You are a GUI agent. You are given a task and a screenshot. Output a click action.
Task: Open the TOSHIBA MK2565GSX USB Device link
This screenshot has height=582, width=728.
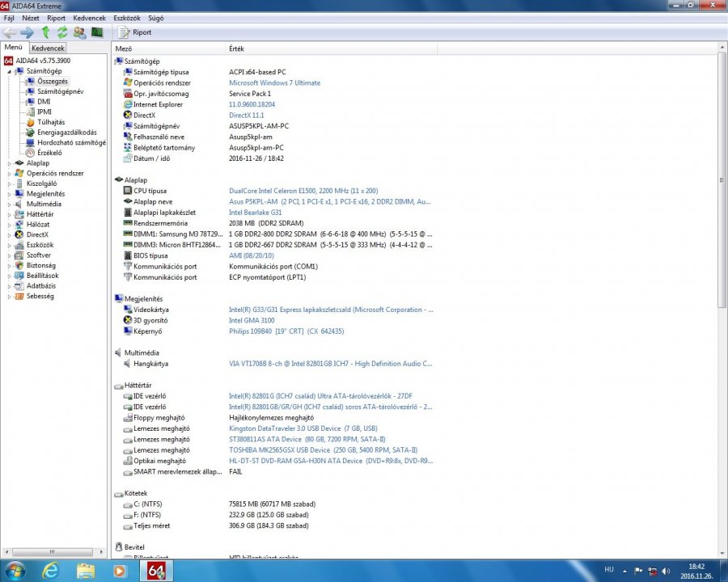point(323,450)
